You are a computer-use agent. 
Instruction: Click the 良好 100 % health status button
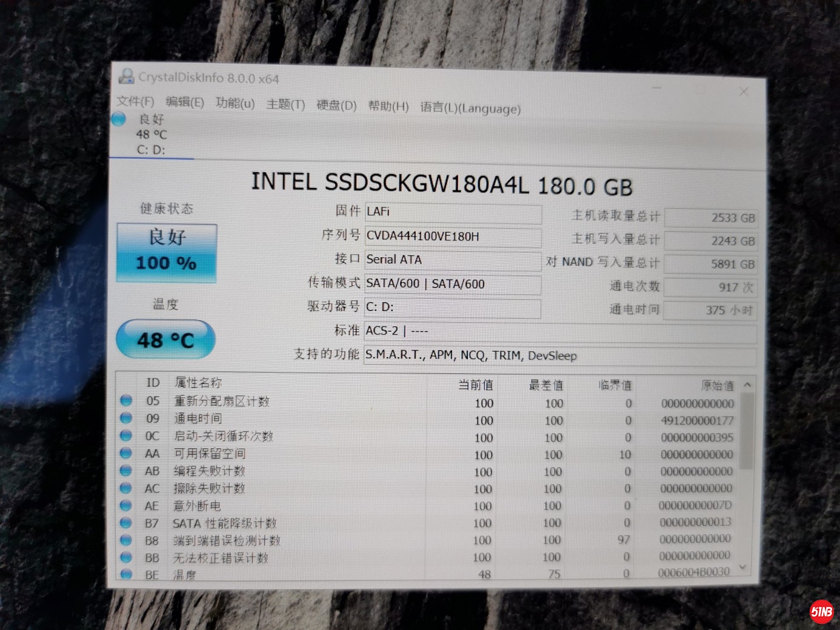click(167, 252)
